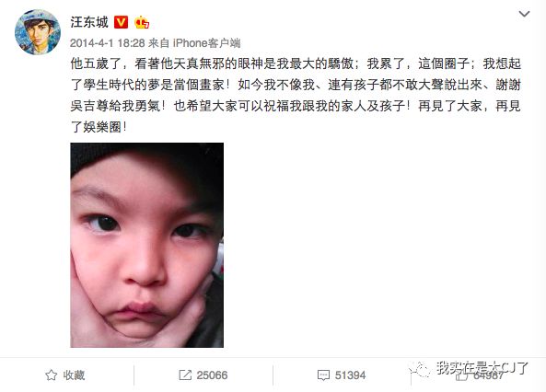
Task: Open the round profile avatar of 汪东城
Action: pos(38,32)
